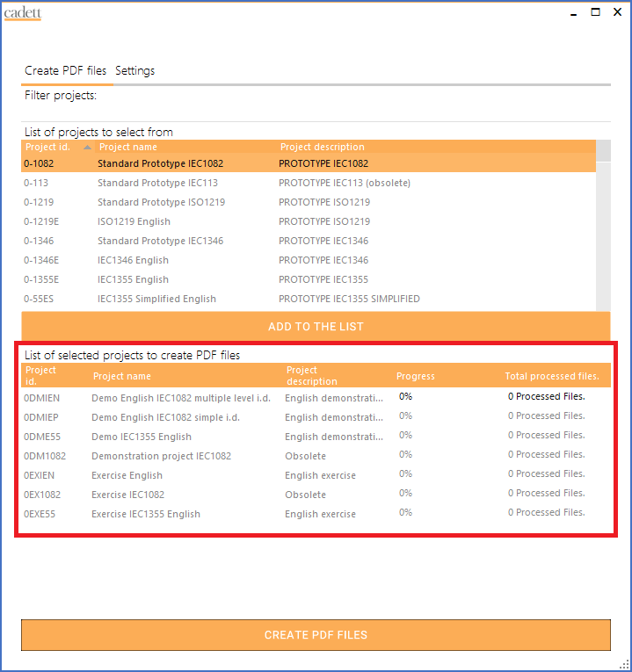This screenshot has height=672, width=632.
Task: Click the Total processed files column header
Action: pos(551,376)
